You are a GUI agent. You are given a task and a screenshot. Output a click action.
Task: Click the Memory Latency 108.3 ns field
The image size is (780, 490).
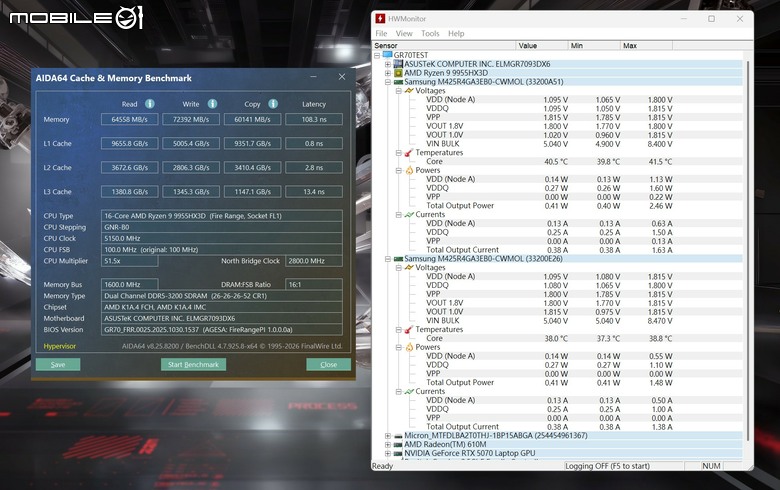point(314,119)
